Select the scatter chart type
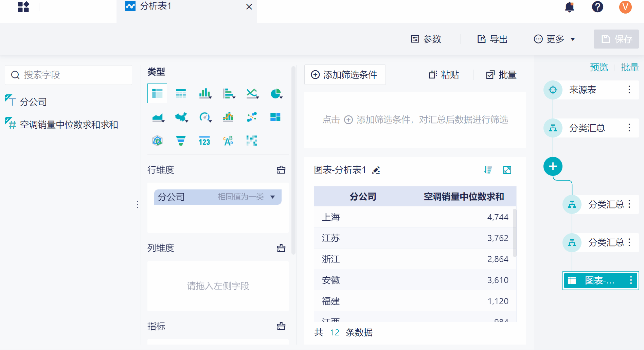 point(252,117)
